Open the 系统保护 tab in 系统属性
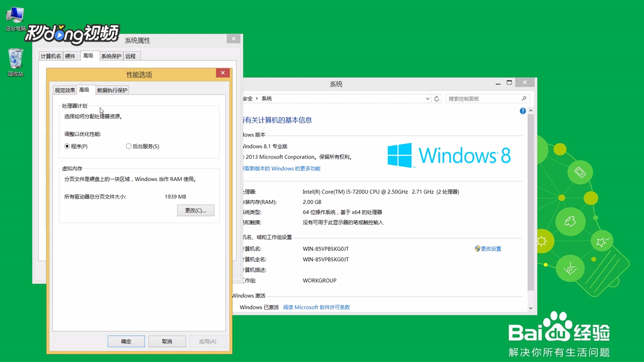Viewport: 644px width, 362px height. (x=111, y=56)
